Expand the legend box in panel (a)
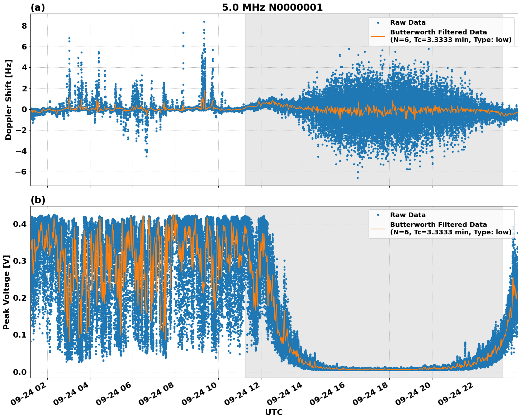521x420 pixels. click(x=441, y=32)
